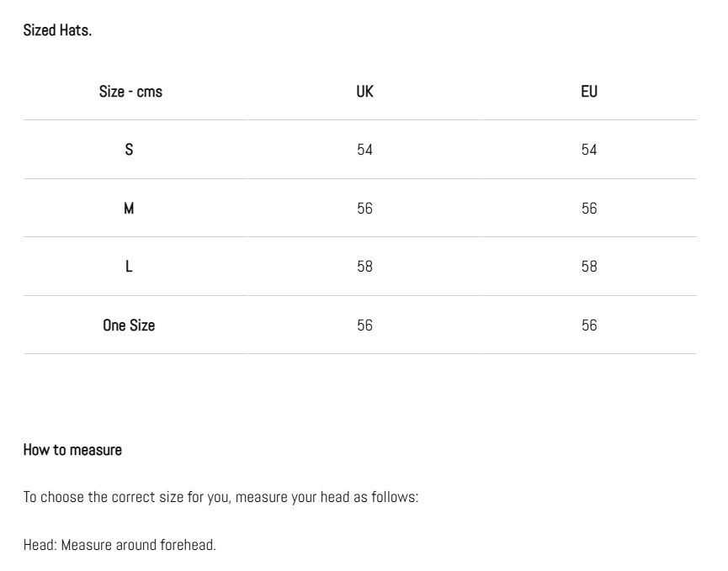This screenshot has width=728, height=571.
Task: Select the M size row label
Action: click(x=129, y=209)
